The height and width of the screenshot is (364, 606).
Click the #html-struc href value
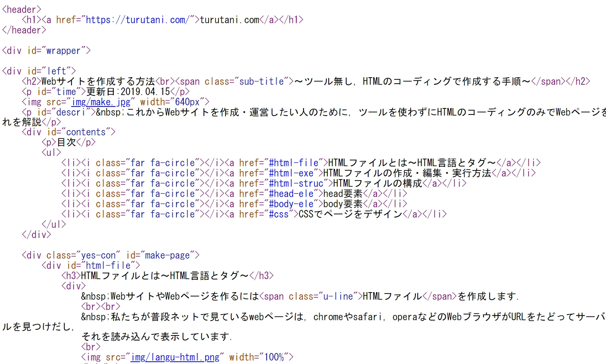296,184
